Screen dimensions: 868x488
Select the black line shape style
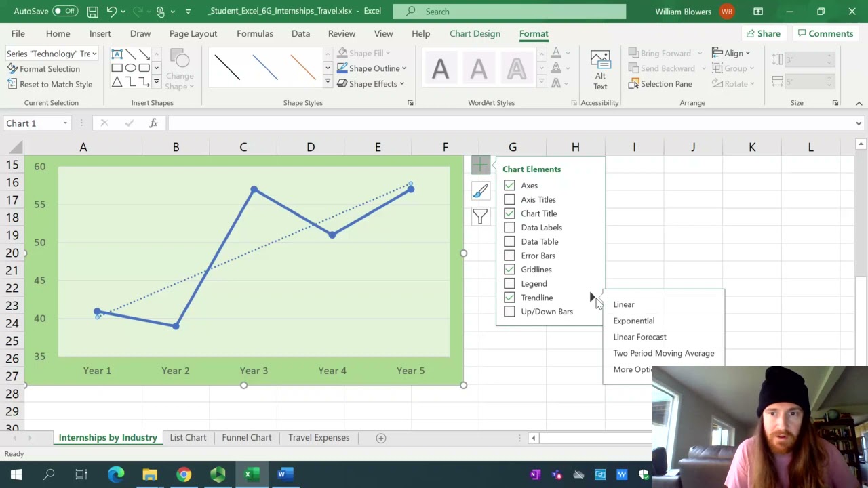(227, 68)
